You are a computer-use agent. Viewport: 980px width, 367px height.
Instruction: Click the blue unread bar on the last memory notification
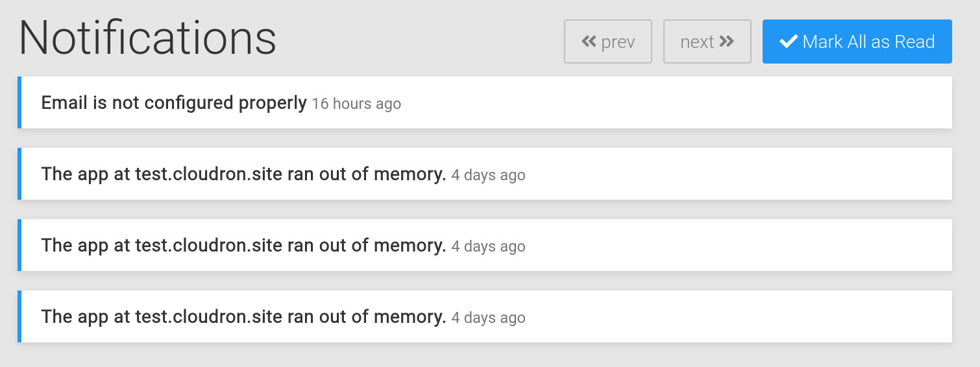tap(19, 316)
